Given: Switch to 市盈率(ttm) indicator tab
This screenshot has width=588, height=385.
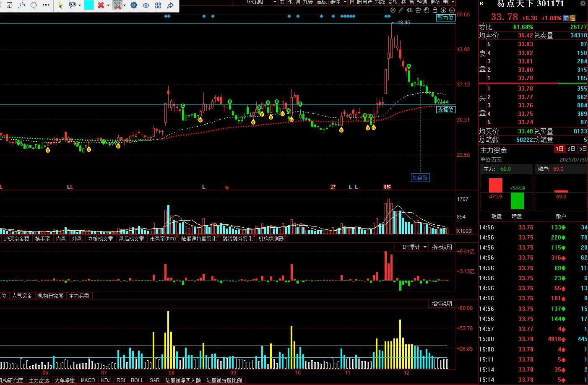Looking at the screenshot, I should tap(163, 239).
